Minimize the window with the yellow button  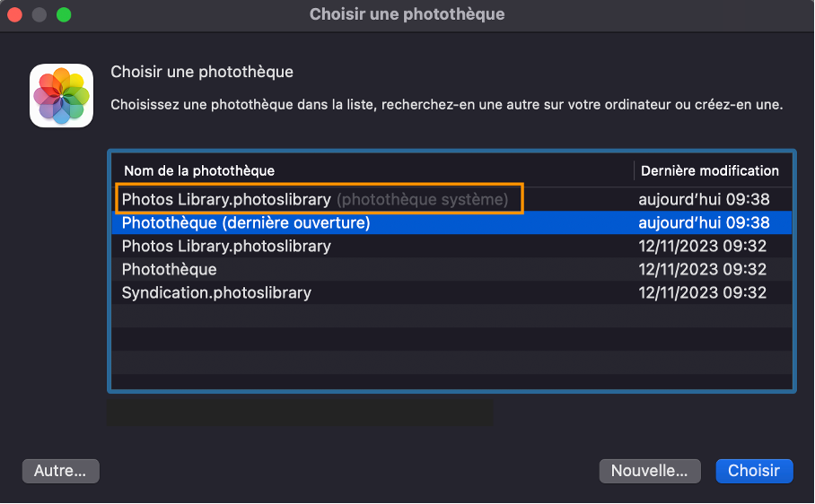point(39,14)
